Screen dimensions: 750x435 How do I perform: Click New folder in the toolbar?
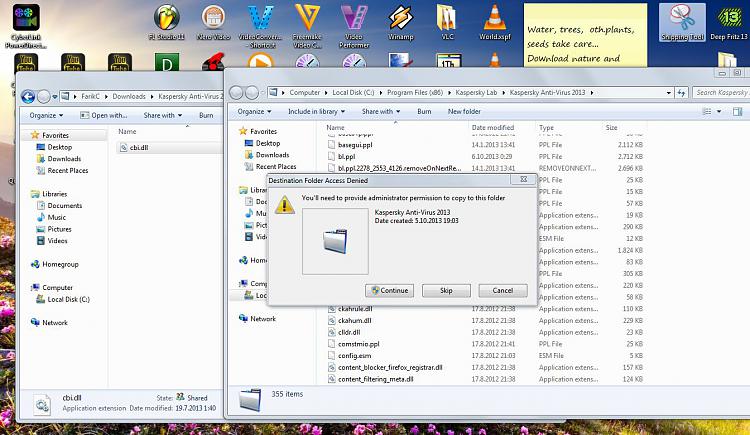[464, 111]
